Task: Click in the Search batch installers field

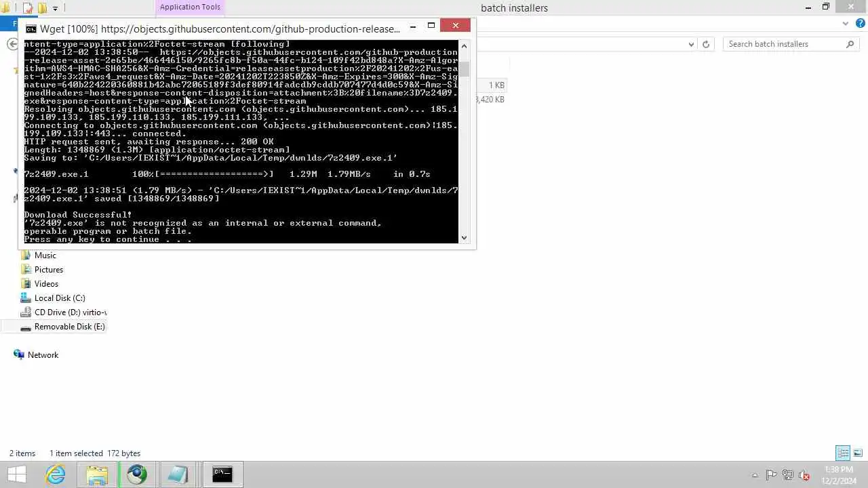Action: click(785, 44)
